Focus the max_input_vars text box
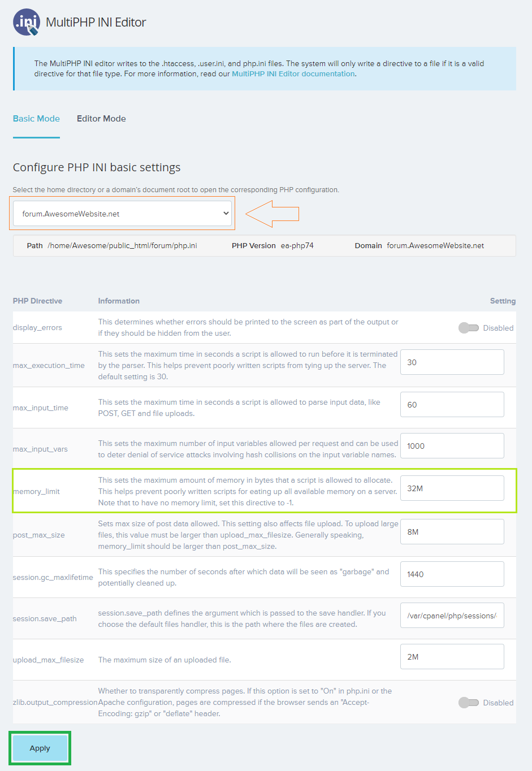Screen dimensions: 532x771 pyautogui.click(x=452, y=446)
